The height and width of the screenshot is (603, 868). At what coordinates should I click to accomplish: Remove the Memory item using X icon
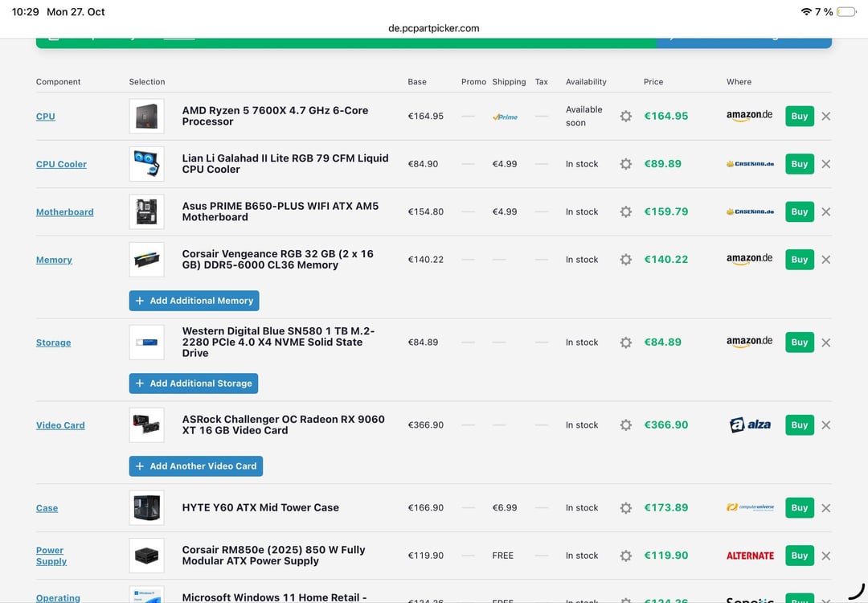(825, 260)
